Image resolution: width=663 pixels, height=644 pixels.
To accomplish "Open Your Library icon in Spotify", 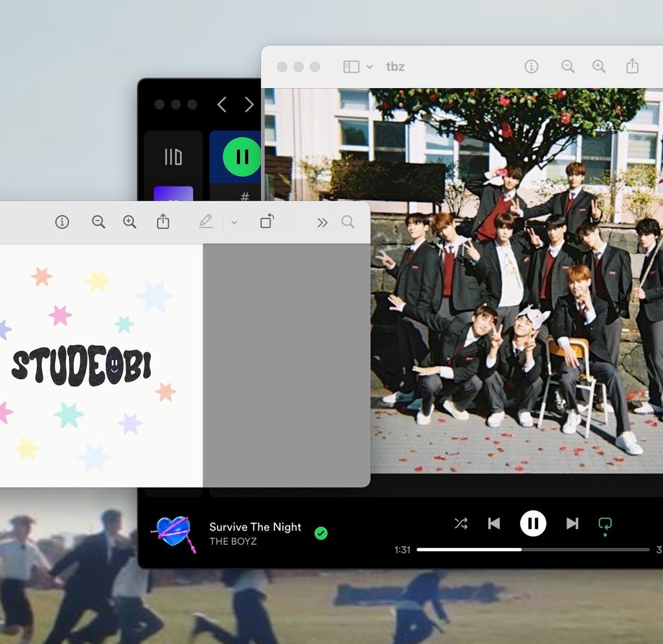I will coord(174,157).
